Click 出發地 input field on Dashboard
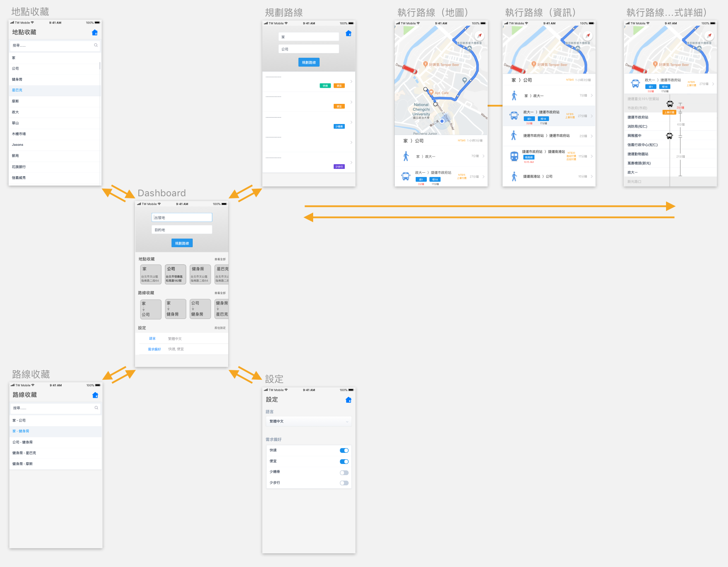 [182, 218]
